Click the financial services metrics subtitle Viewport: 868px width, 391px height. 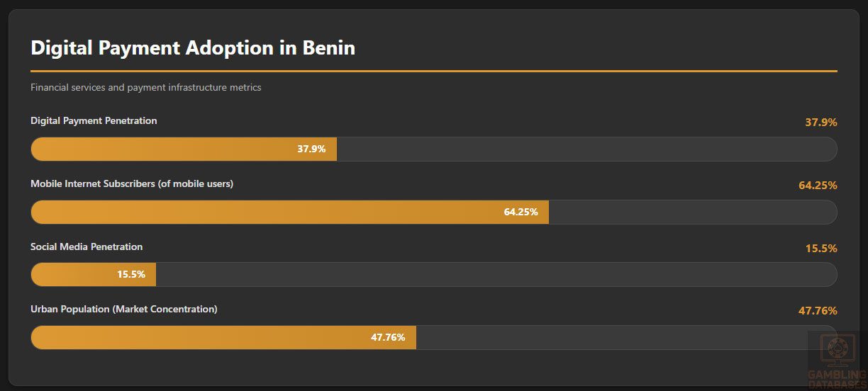pyautogui.click(x=146, y=88)
